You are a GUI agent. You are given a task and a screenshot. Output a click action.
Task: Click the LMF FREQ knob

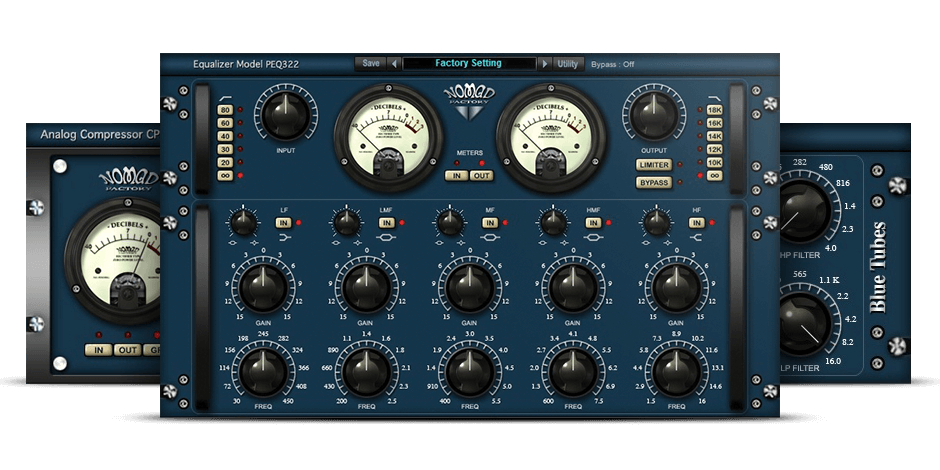point(366,372)
